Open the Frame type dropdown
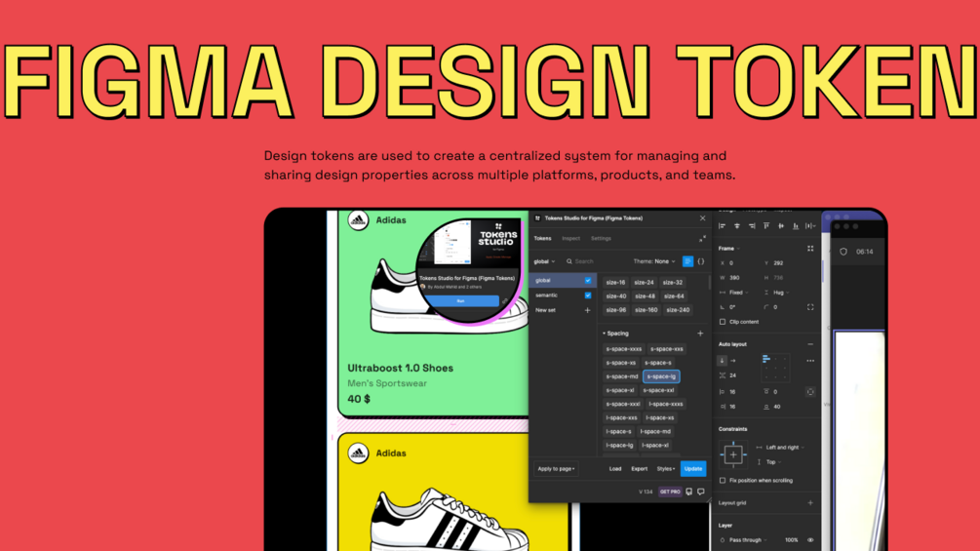Viewport: 980px width, 551px height. [729, 249]
